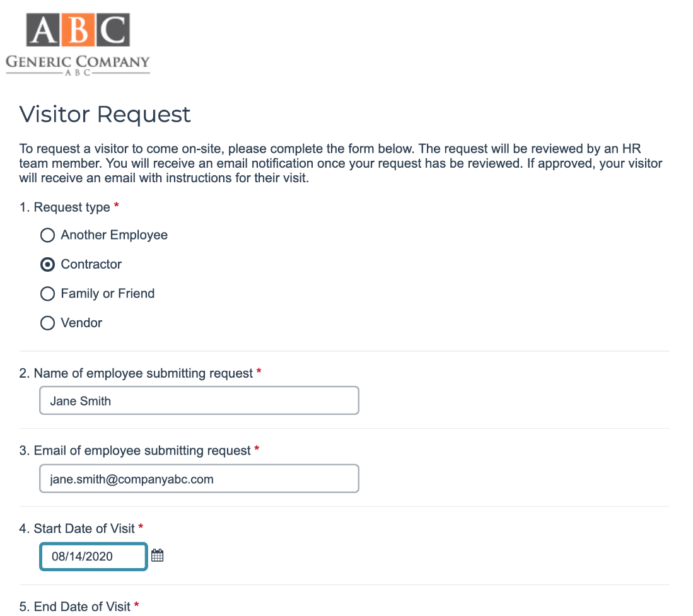Select the Contractor radio button
This screenshot has height=616, width=693.
click(47, 265)
